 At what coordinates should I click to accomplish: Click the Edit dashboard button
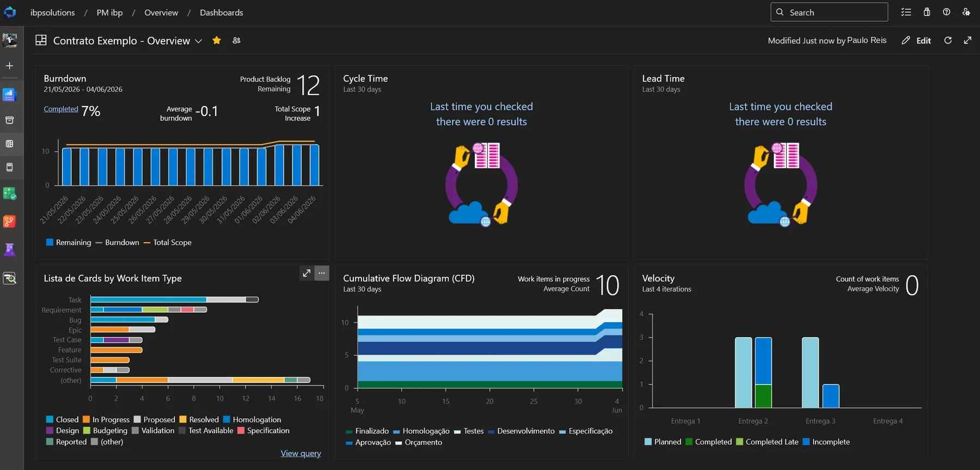917,40
